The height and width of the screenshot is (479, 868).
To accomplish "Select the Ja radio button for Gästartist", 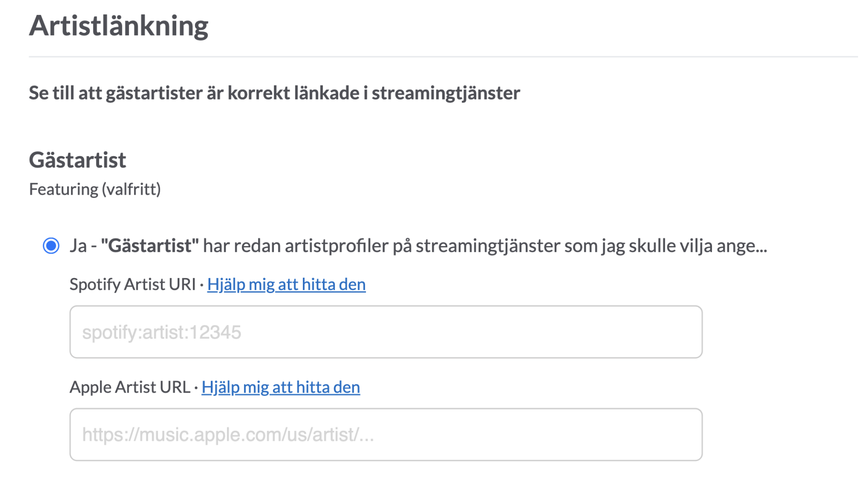I will 51,246.
